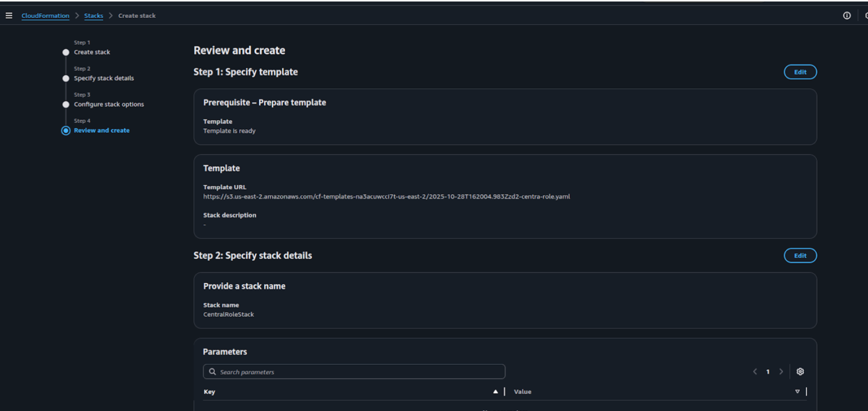Image resolution: width=868 pixels, height=411 pixels.
Task: Open Review and create step
Action: (102, 130)
